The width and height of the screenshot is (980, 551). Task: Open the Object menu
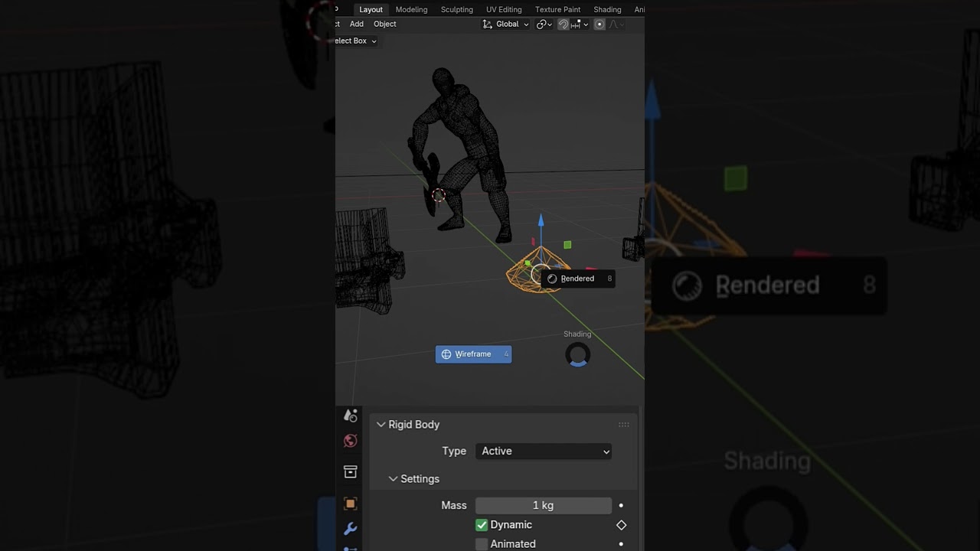(385, 24)
